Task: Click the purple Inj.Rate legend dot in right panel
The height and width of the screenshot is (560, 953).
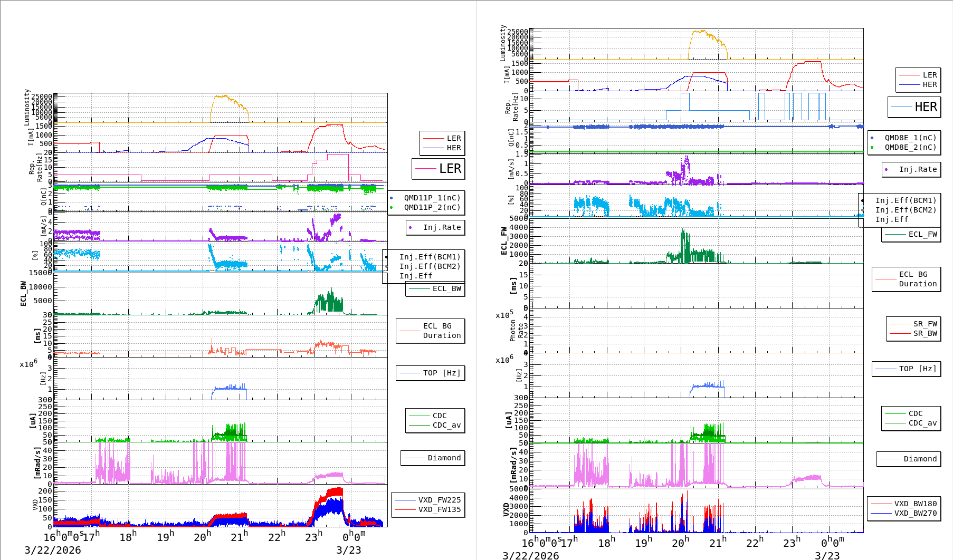Action: coord(886,169)
